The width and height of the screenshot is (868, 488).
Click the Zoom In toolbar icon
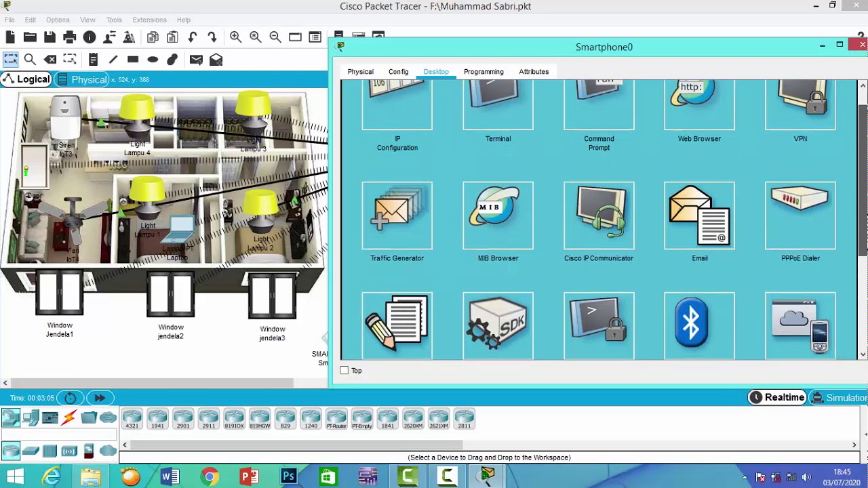pyautogui.click(x=235, y=37)
